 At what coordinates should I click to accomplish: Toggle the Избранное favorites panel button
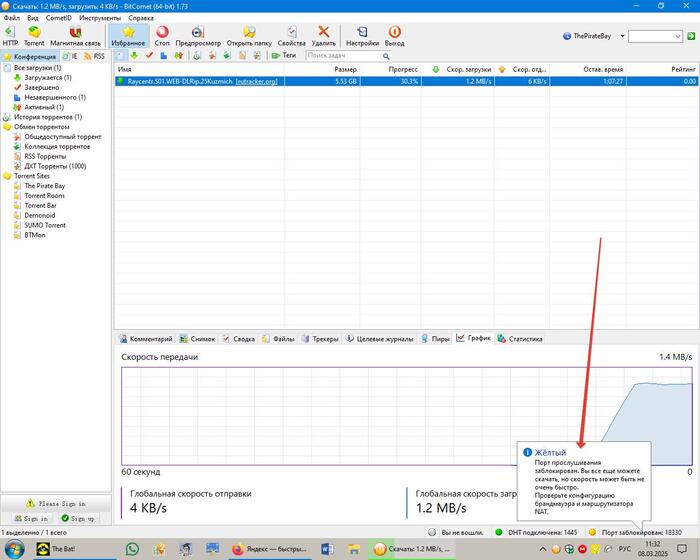128,36
